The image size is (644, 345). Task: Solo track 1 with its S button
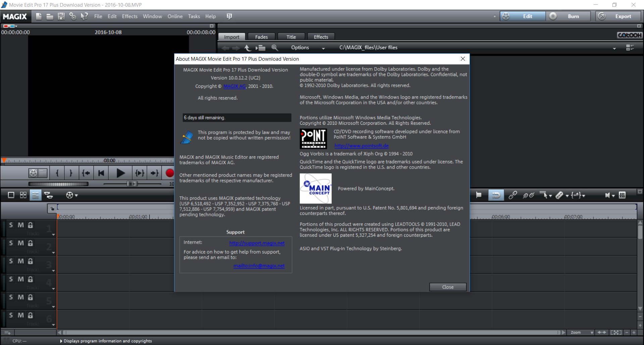tap(11, 225)
